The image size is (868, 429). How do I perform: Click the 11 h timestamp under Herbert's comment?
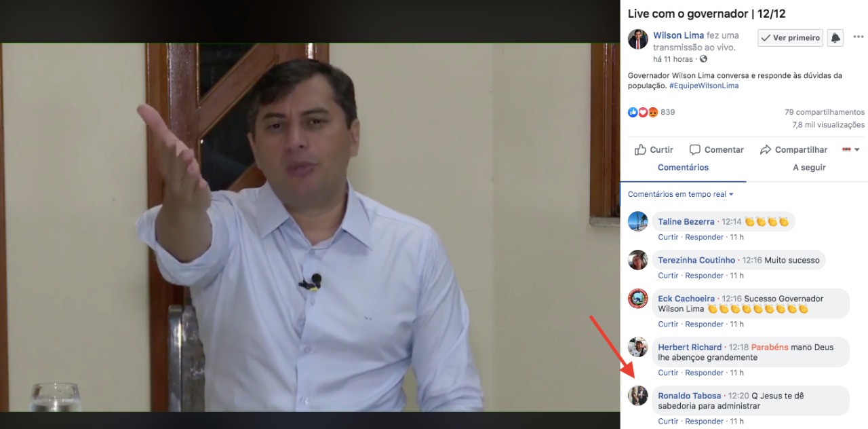(x=736, y=373)
